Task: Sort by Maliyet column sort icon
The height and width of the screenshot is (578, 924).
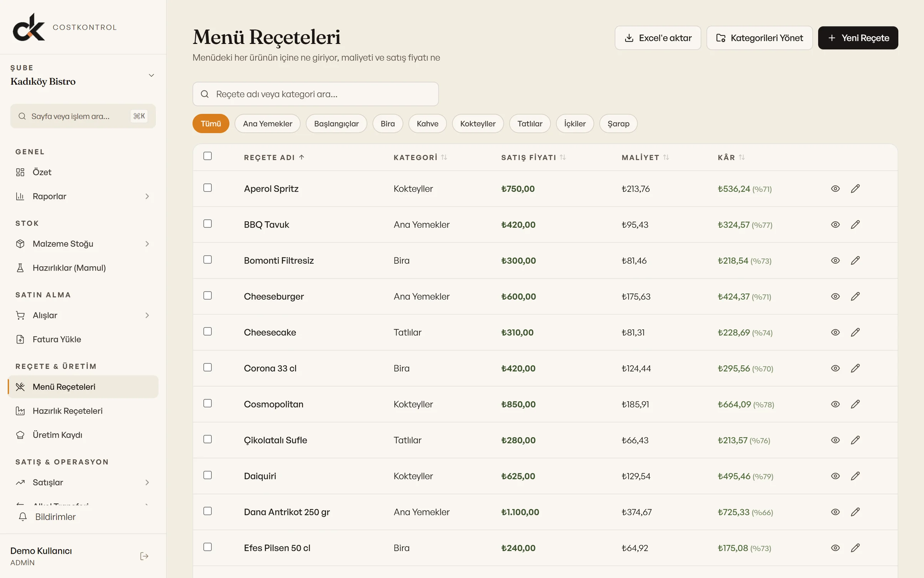Action: click(666, 157)
